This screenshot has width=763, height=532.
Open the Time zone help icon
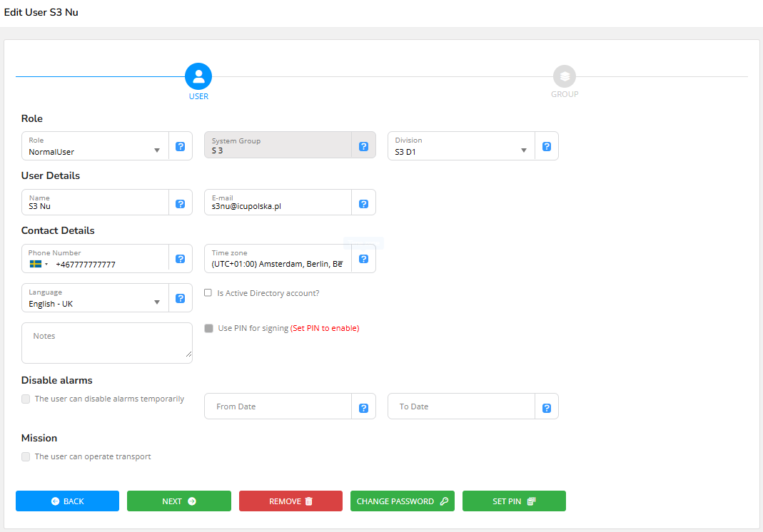[x=363, y=259]
